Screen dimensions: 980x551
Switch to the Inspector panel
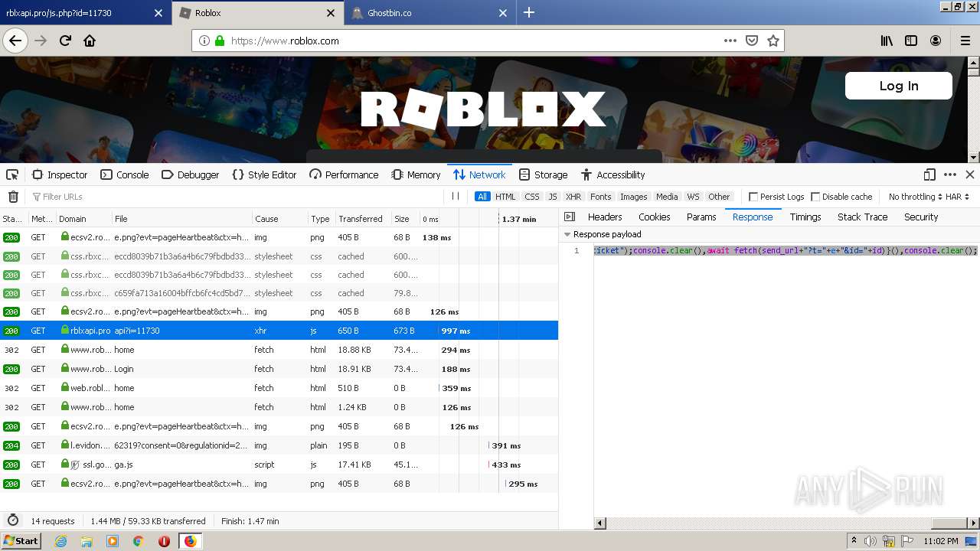click(60, 174)
